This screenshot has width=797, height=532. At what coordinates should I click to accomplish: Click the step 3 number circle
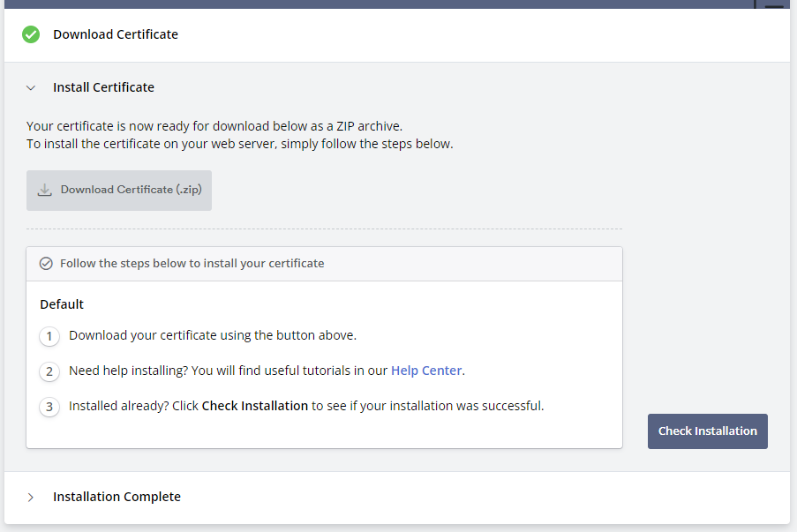coord(49,407)
